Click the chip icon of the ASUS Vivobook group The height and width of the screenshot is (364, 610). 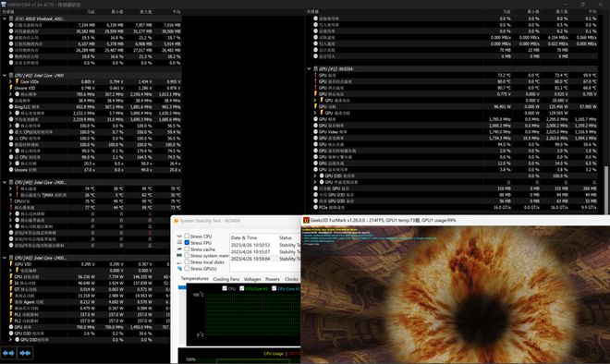coord(11,18)
